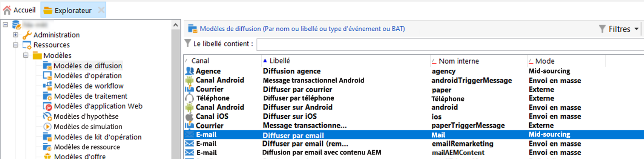Expand the Administration tree node
The width and height of the screenshot is (644, 159).
[15, 35]
